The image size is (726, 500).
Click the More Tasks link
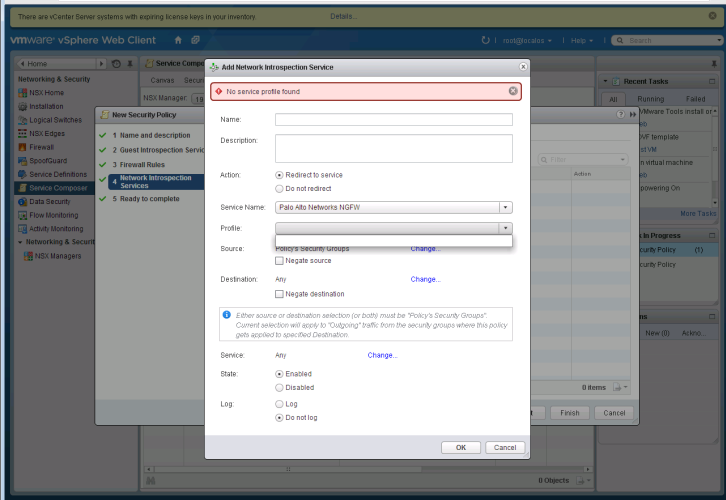pos(698,213)
